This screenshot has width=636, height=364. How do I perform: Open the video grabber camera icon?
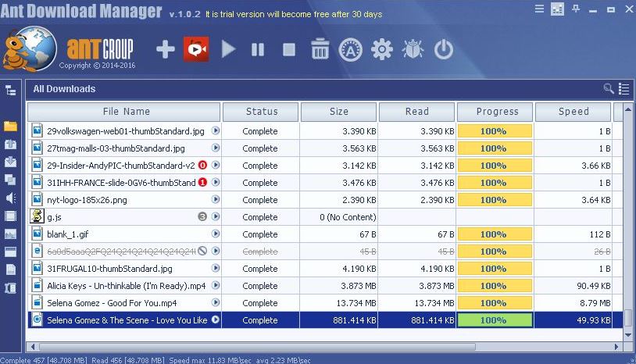click(196, 49)
